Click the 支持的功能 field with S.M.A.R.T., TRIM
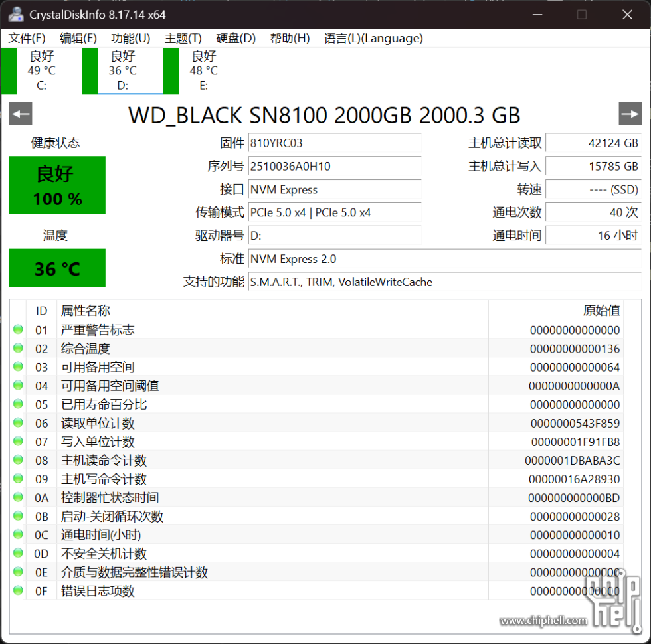651x644 pixels. tap(444, 282)
